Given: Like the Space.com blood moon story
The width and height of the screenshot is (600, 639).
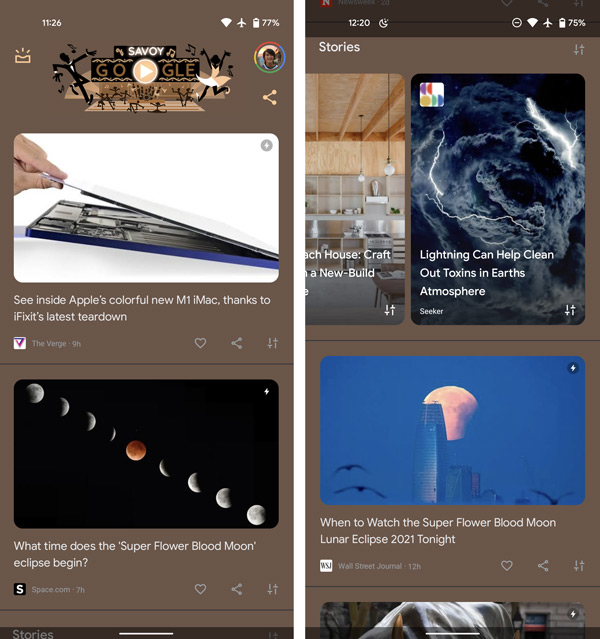Looking at the screenshot, I should point(200,589).
